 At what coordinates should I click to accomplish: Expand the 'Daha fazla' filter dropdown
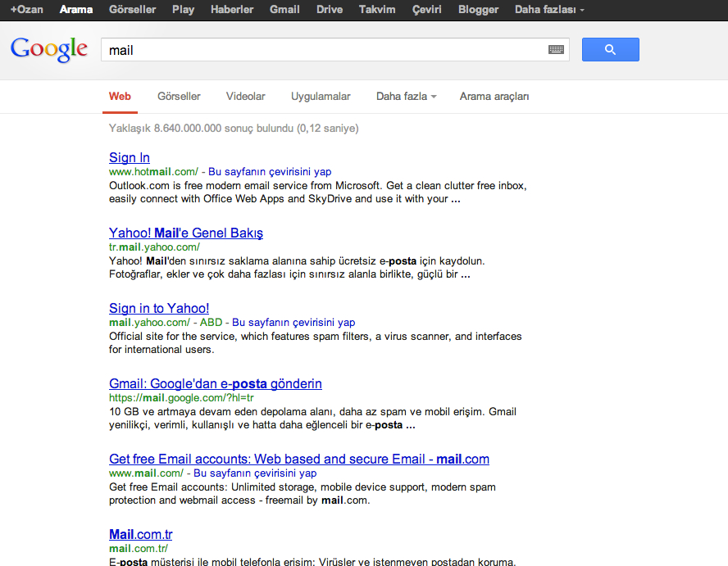pyautogui.click(x=407, y=97)
